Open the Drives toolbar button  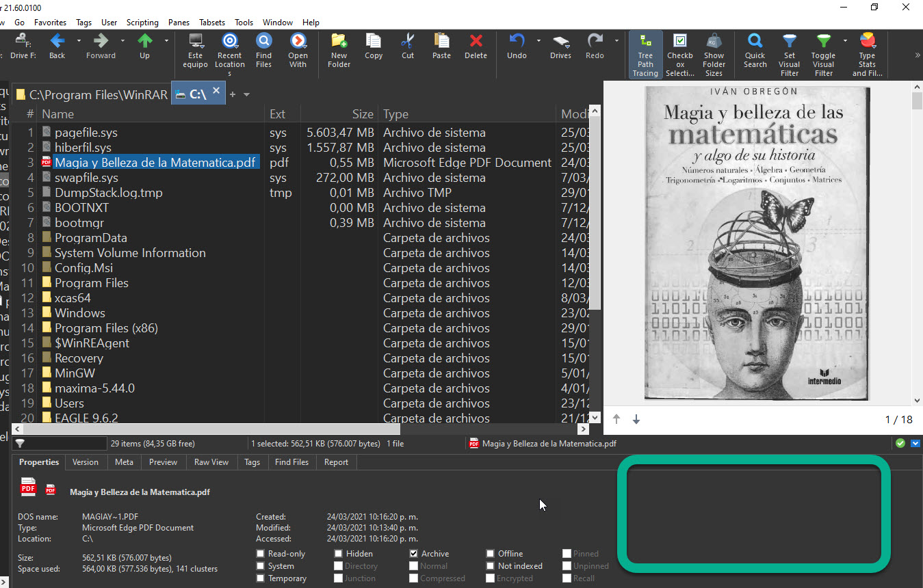pyautogui.click(x=560, y=46)
